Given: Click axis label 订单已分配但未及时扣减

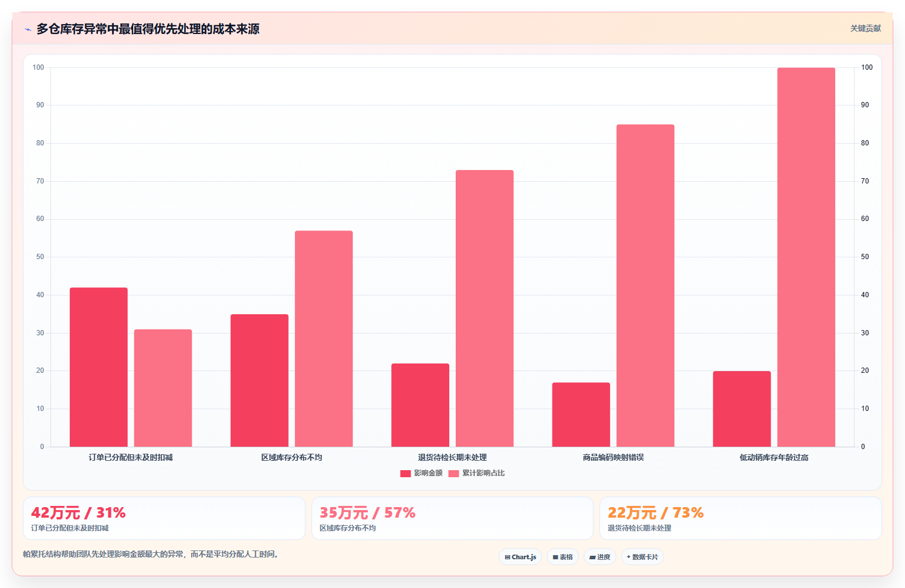Looking at the screenshot, I should [131, 457].
